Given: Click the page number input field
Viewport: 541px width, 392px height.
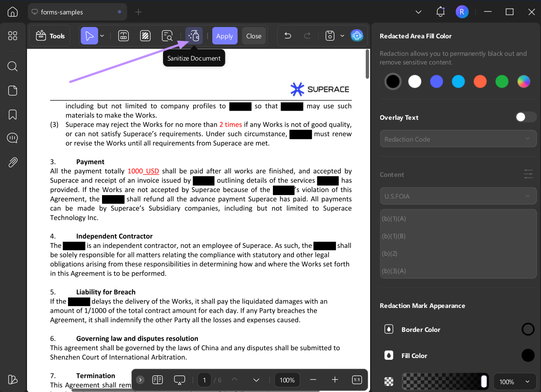Looking at the screenshot, I should (x=204, y=380).
